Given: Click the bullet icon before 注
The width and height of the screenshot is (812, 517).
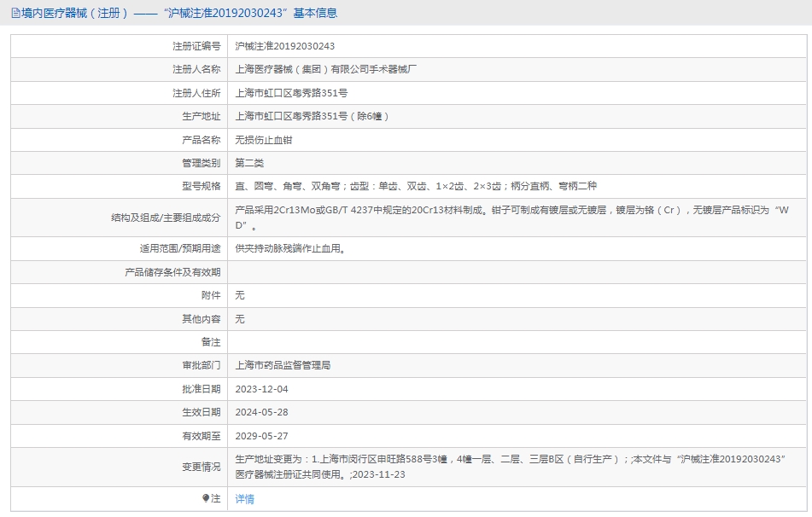Looking at the screenshot, I should [x=206, y=498].
